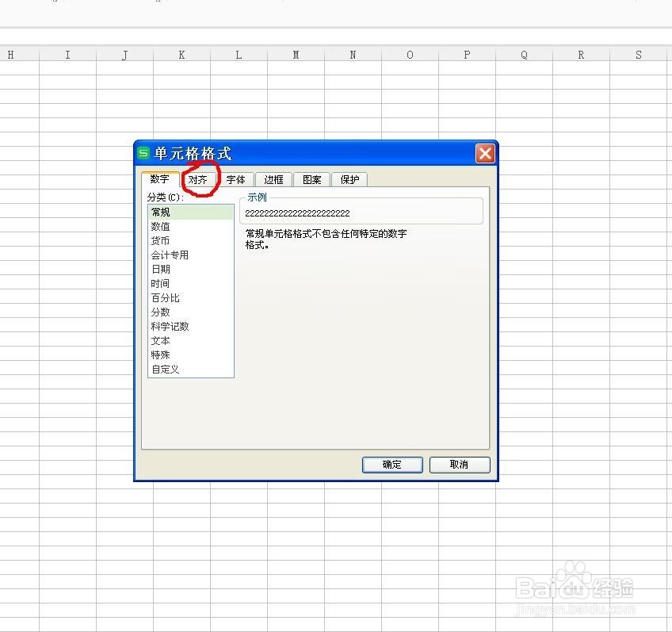Select column O header
Viewport: 672px width, 632px height.
coord(410,55)
